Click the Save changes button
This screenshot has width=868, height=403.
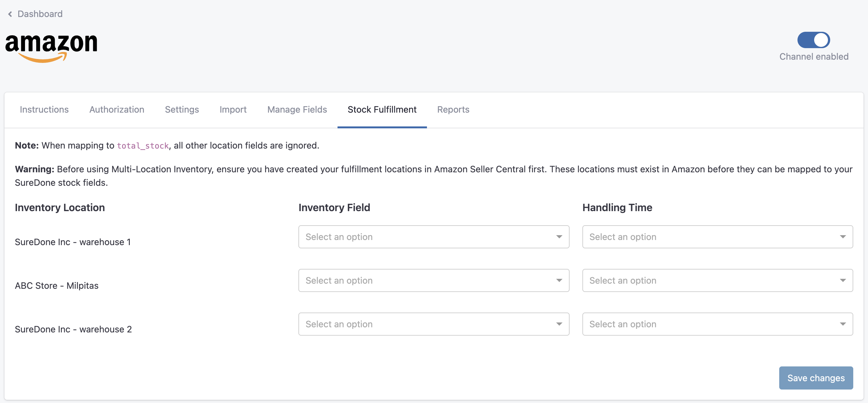(x=815, y=378)
